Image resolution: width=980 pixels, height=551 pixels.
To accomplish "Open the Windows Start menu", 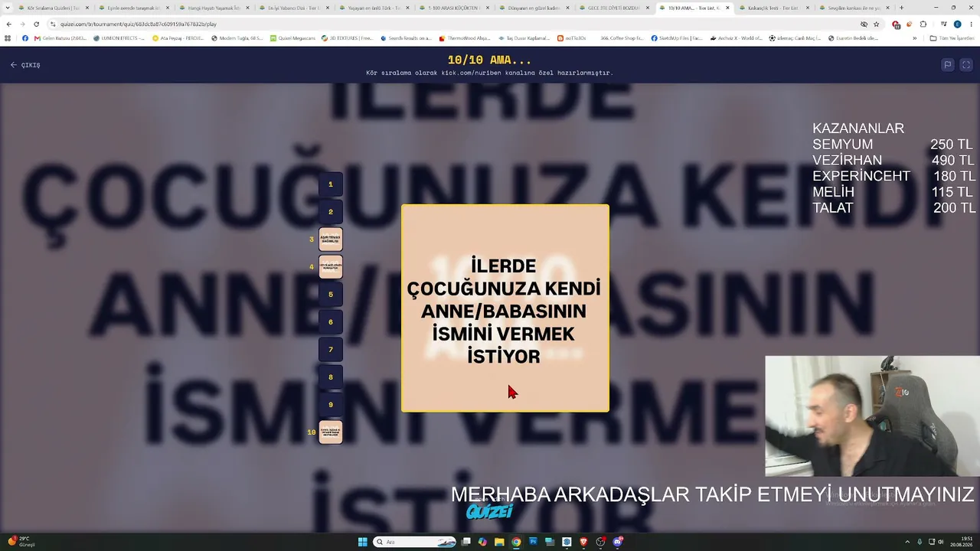I will (363, 542).
